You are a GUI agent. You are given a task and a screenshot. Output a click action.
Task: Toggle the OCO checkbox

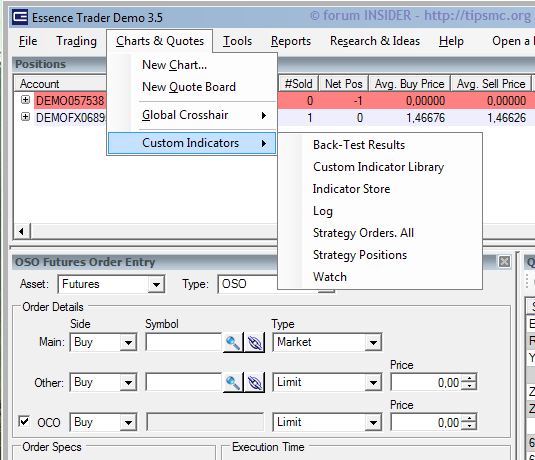click(24, 421)
